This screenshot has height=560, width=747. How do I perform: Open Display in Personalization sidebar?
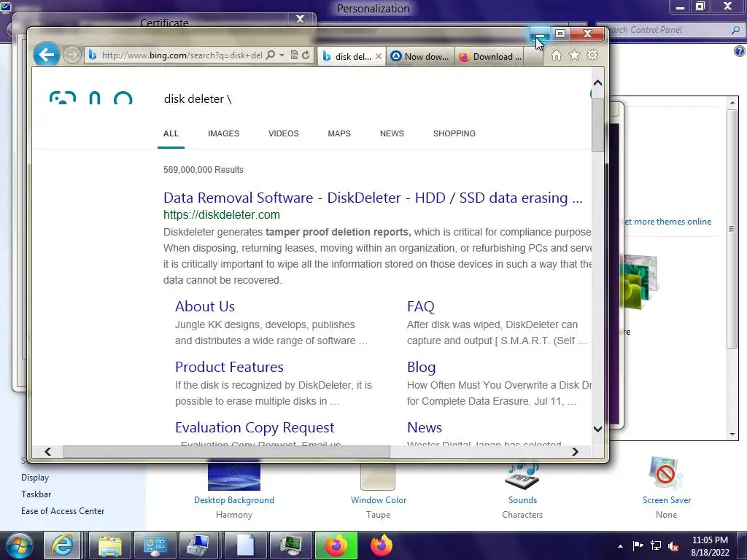pyautogui.click(x=35, y=477)
